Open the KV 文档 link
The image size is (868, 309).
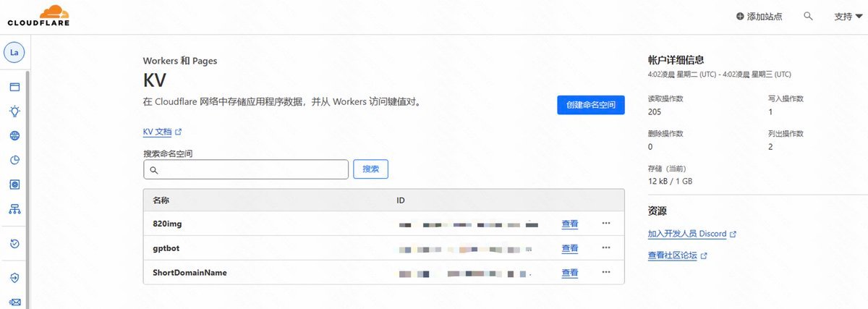pos(162,132)
